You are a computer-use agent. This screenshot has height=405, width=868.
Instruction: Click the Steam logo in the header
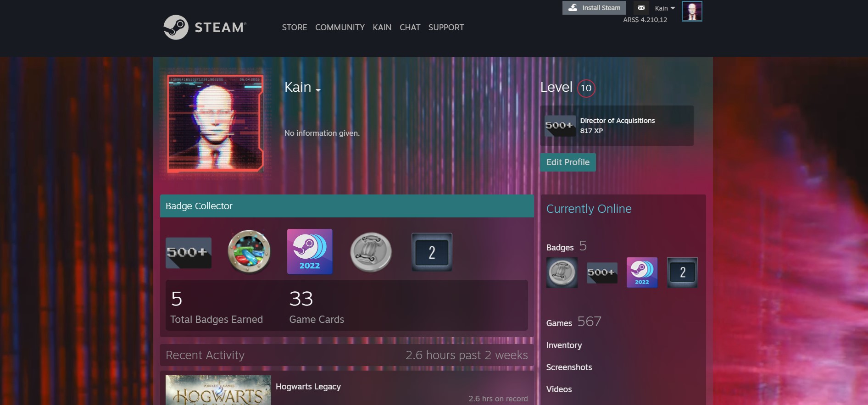[205, 27]
